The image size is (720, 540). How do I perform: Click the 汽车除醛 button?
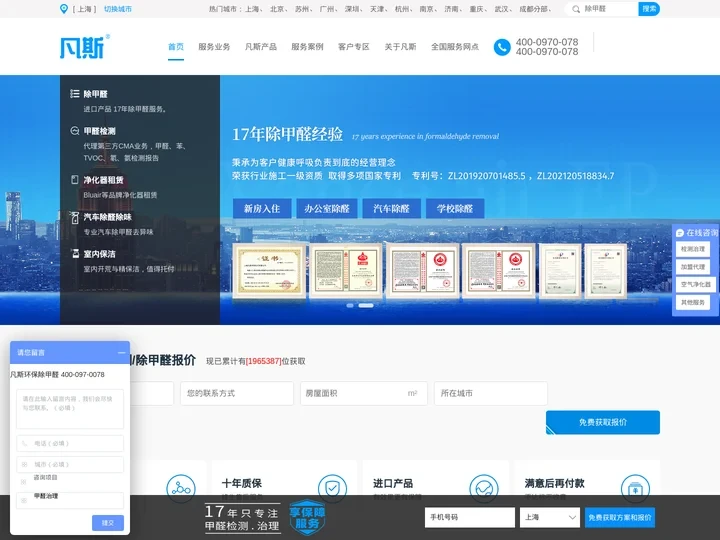point(391,208)
